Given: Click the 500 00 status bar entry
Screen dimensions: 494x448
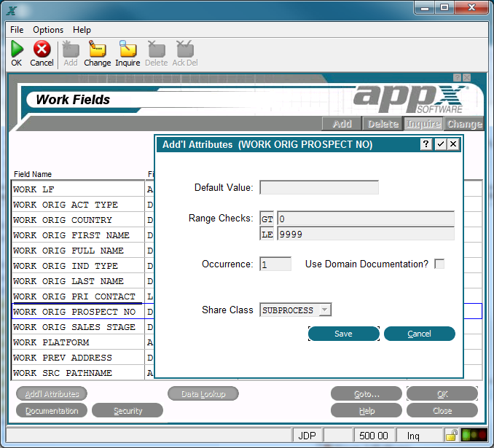Looking at the screenshot, I should pos(374,436).
